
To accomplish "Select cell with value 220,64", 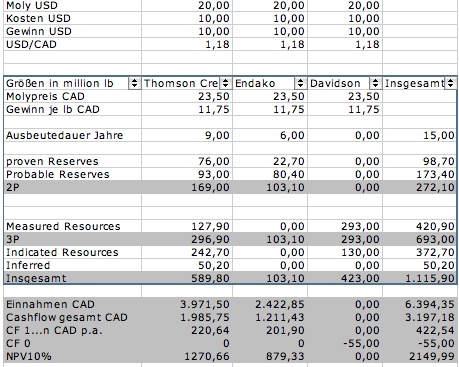I will click(187, 330).
